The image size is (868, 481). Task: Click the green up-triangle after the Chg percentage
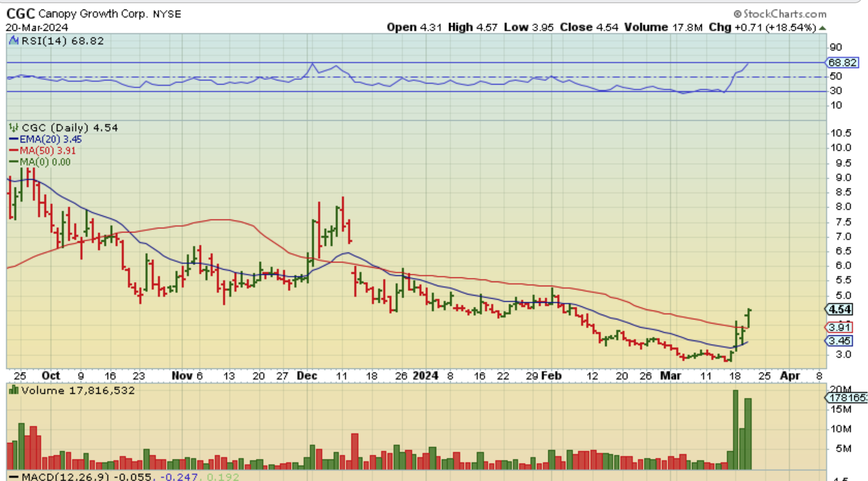[x=823, y=28]
